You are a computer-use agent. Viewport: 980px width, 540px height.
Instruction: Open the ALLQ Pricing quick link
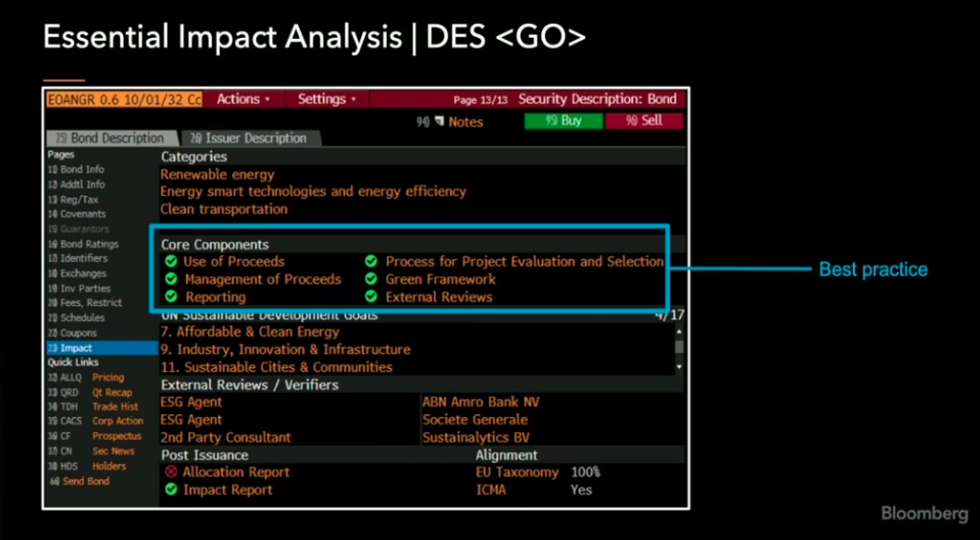click(86, 377)
